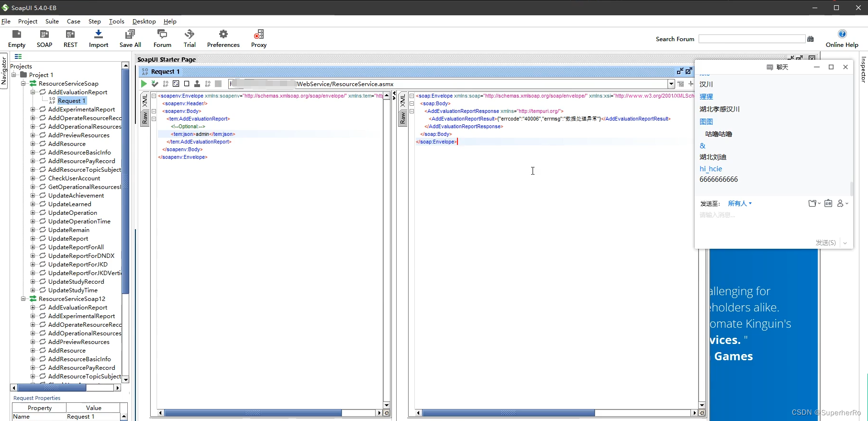This screenshot has height=421, width=868.
Task: Click the navigator horizontal scrollbar thumb
Action: click(x=52, y=388)
